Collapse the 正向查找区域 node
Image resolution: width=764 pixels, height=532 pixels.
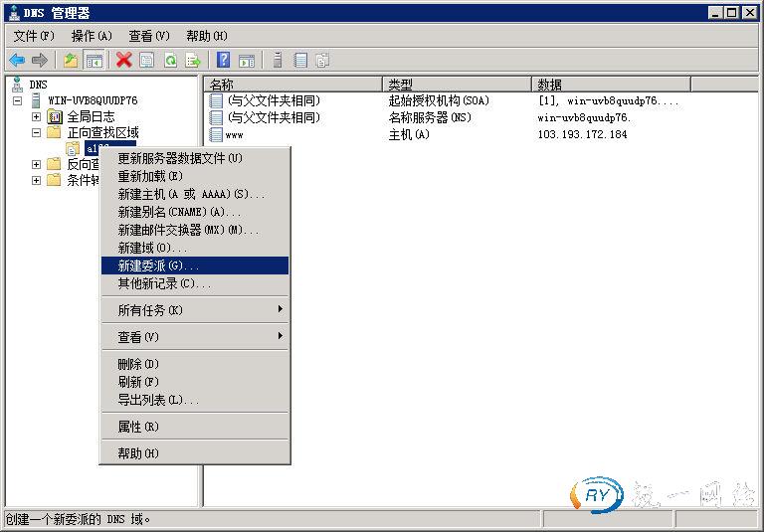coord(36,132)
